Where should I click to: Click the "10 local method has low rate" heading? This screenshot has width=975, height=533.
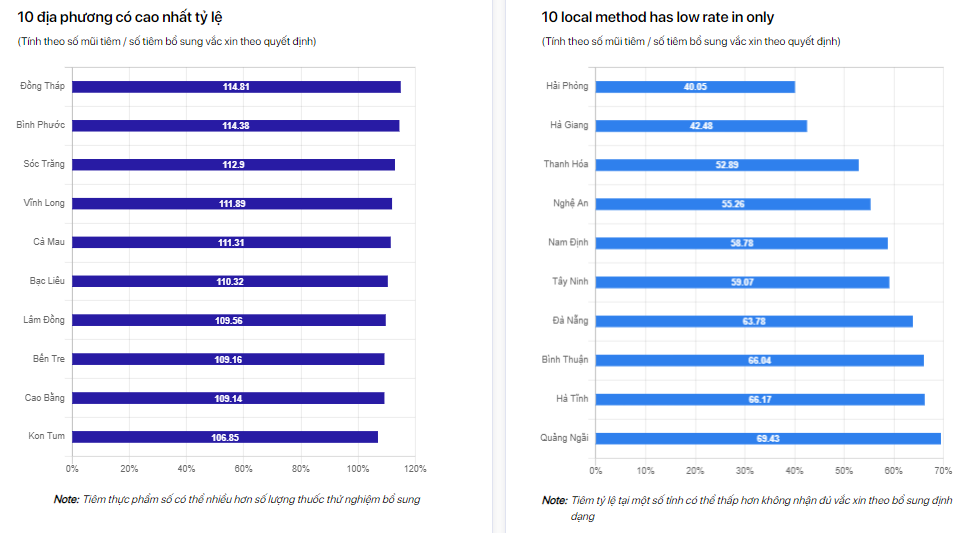tap(657, 17)
